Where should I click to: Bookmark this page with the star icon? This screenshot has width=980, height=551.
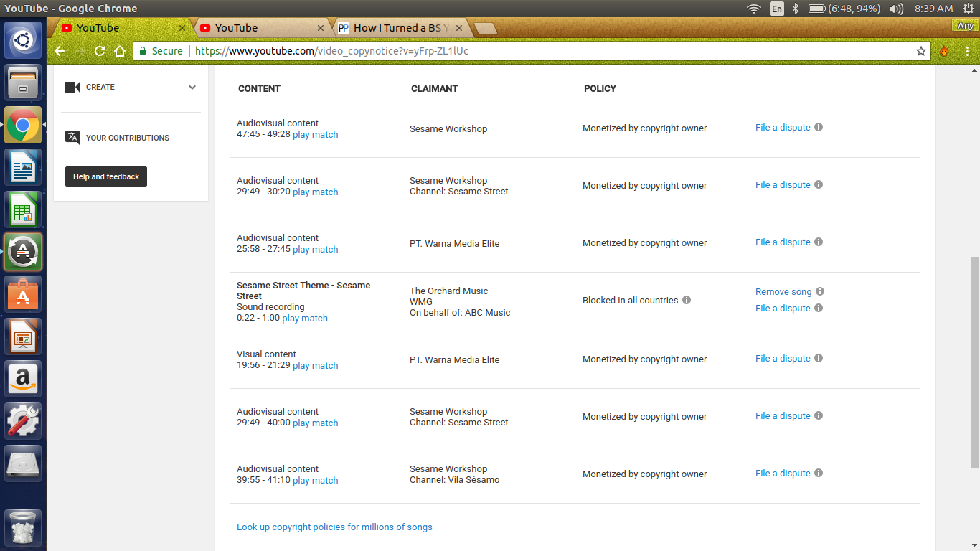pos(921,51)
